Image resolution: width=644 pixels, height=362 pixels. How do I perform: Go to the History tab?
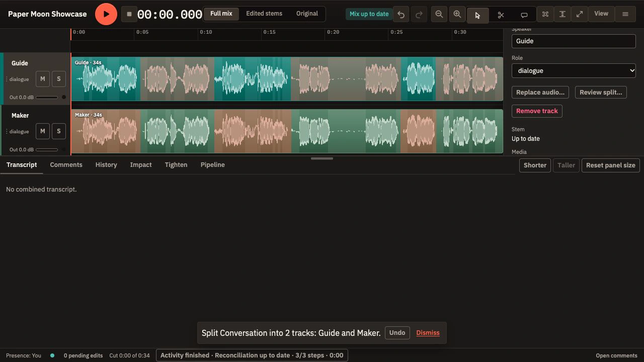click(106, 165)
